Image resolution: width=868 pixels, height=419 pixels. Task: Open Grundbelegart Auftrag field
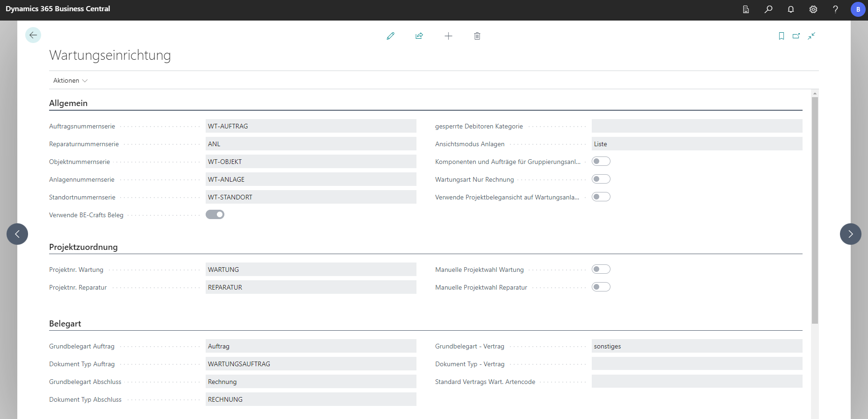click(311, 346)
